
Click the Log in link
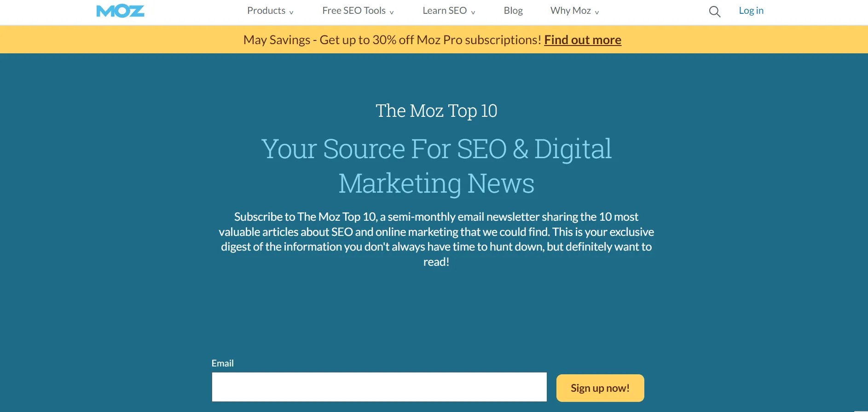[x=751, y=10]
